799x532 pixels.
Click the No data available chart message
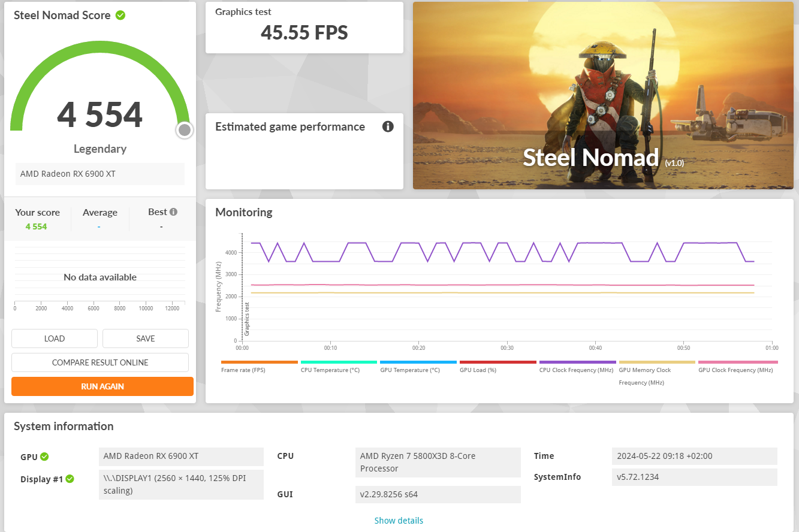tap(100, 277)
